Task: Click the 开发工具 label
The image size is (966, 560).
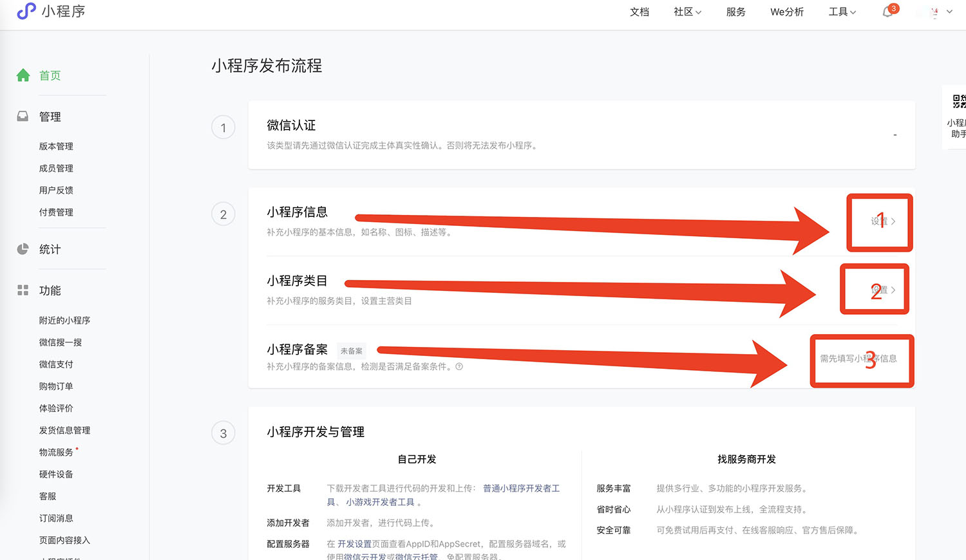Action: 284,489
